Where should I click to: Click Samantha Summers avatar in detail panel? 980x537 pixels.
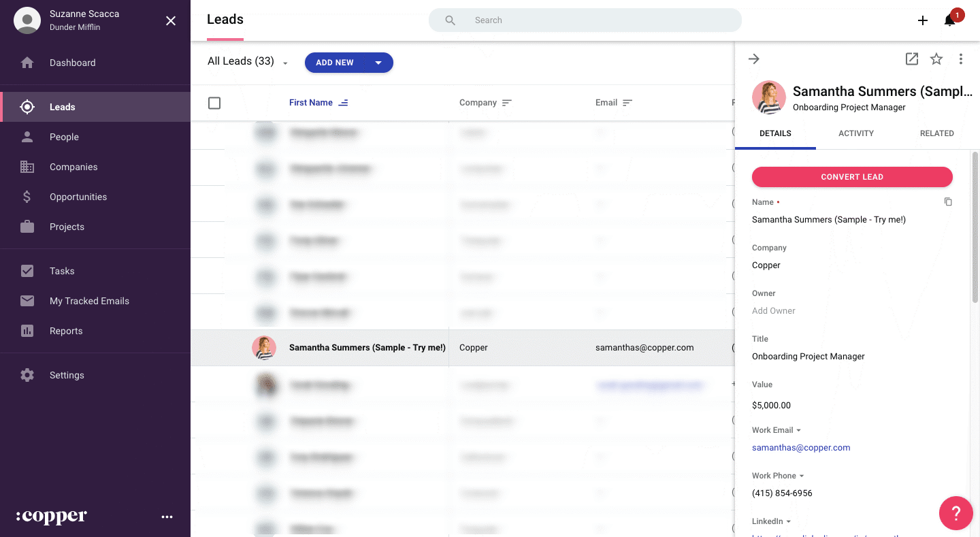pyautogui.click(x=769, y=97)
